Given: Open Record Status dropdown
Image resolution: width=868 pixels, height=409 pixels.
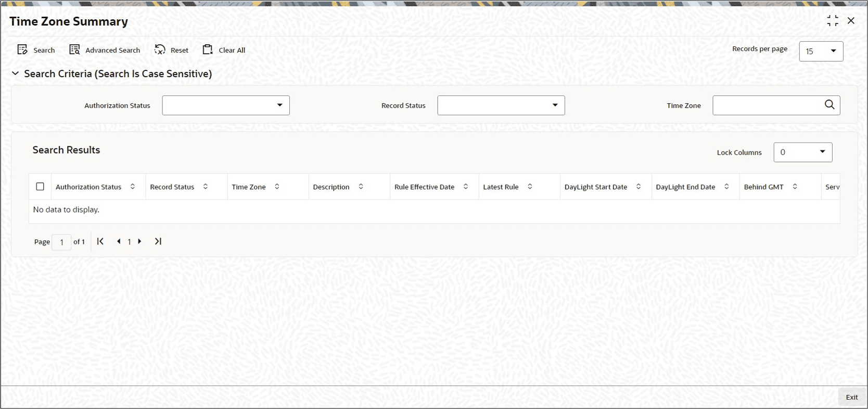Looking at the screenshot, I should 501,105.
